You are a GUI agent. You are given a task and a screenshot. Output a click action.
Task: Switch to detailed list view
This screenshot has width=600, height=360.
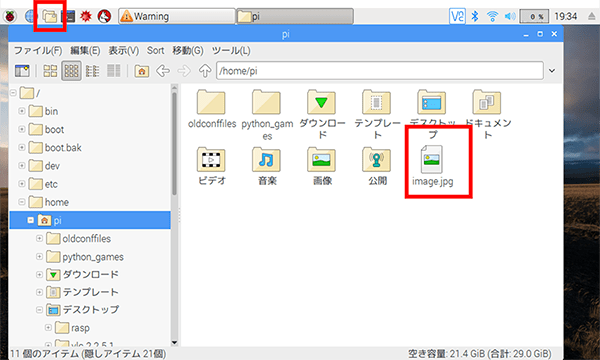click(x=114, y=71)
